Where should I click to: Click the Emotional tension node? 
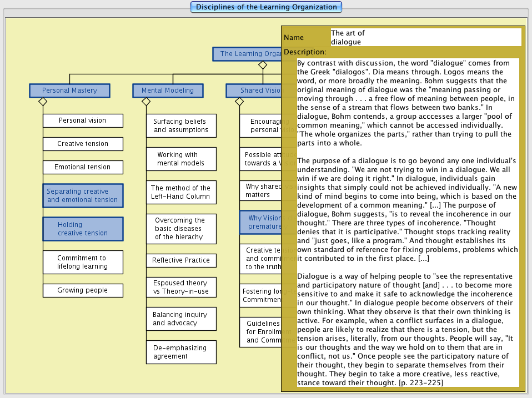coord(82,167)
